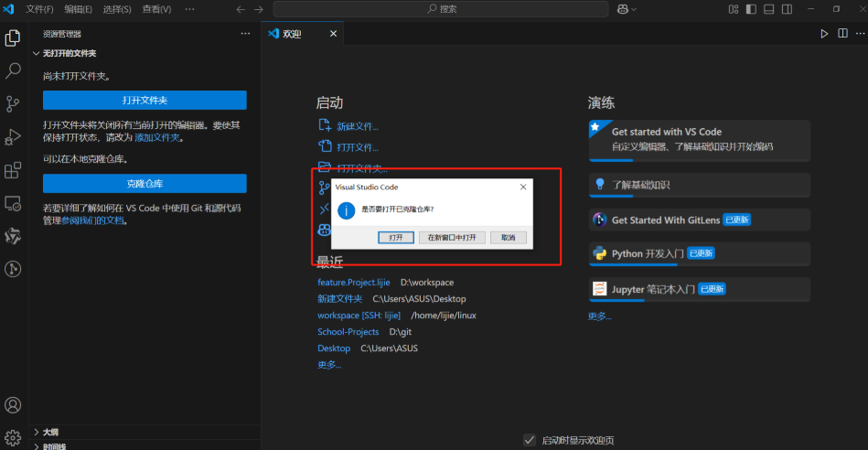Click 取消 in the dialog
This screenshot has height=450, width=868.
(x=509, y=238)
